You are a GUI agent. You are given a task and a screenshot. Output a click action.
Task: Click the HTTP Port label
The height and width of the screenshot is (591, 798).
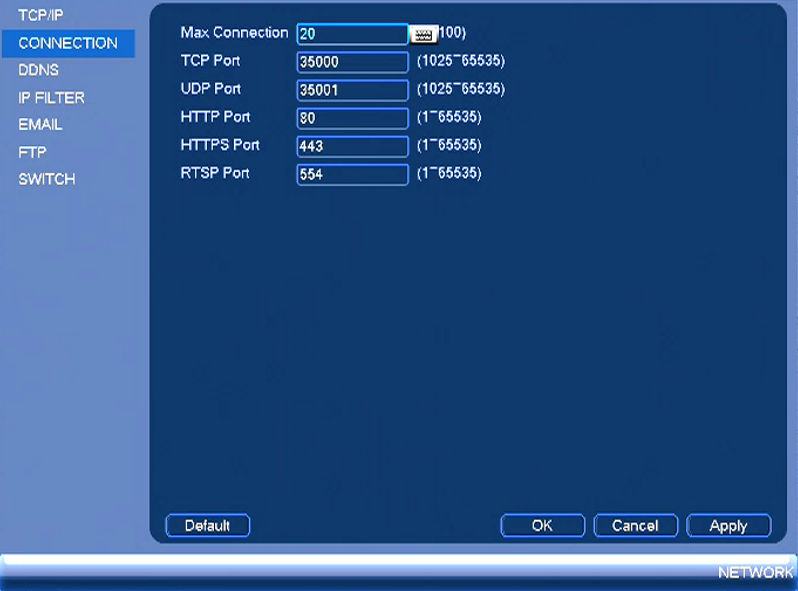(216, 117)
